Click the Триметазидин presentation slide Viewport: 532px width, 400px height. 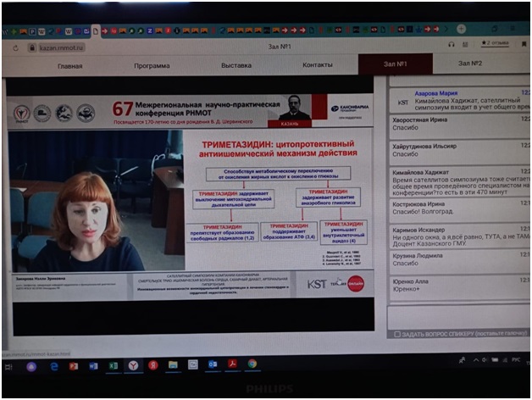[x=278, y=199]
